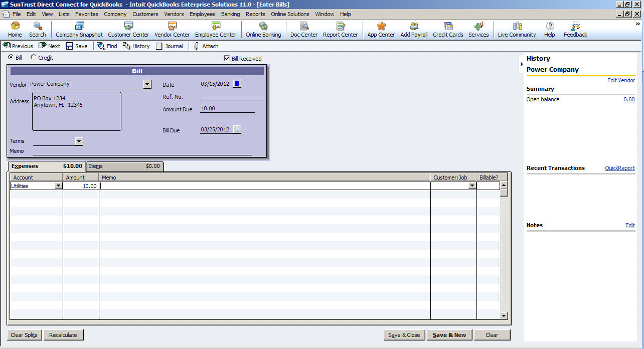Switch to the Items tab
644x349 pixels.
pos(125,166)
